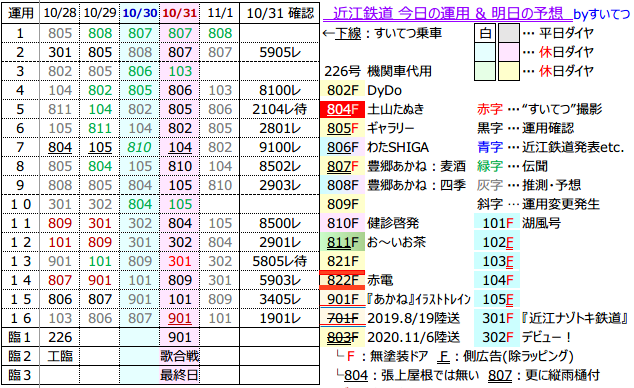This screenshot has width=634, height=388.
Task: Click the 5805レ待 confirmation cell
Action: pos(280,261)
